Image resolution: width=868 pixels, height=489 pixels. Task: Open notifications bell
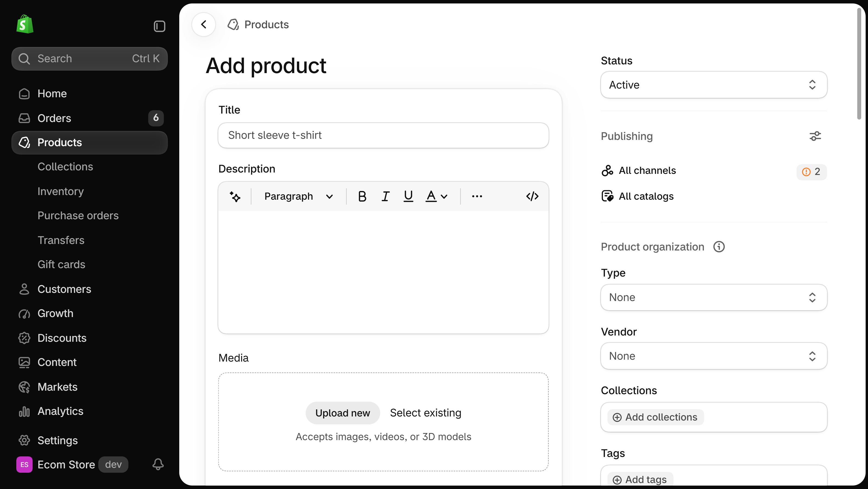point(158,464)
